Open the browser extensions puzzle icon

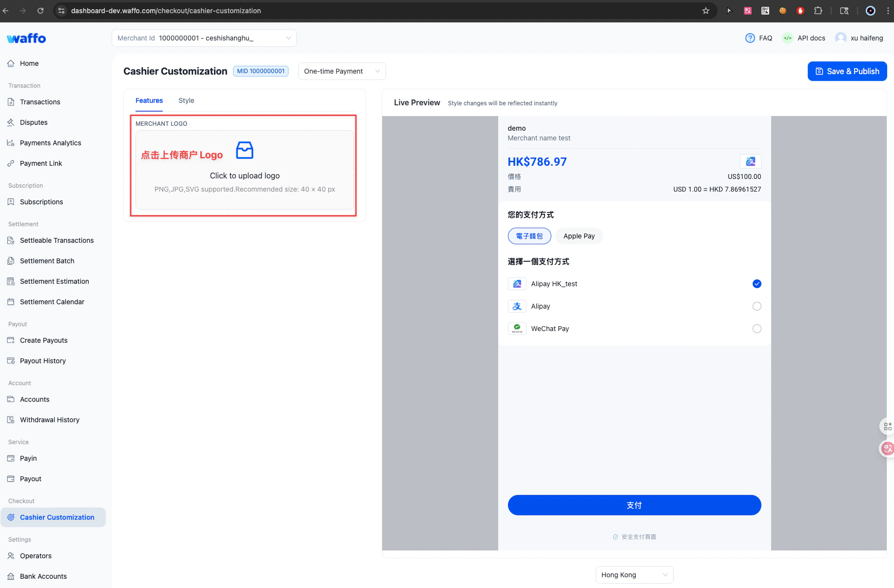(818, 11)
